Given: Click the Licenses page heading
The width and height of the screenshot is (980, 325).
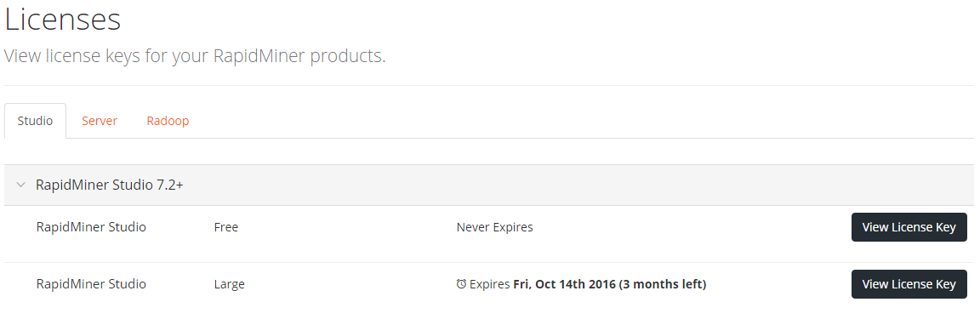Looking at the screenshot, I should 62,19.
